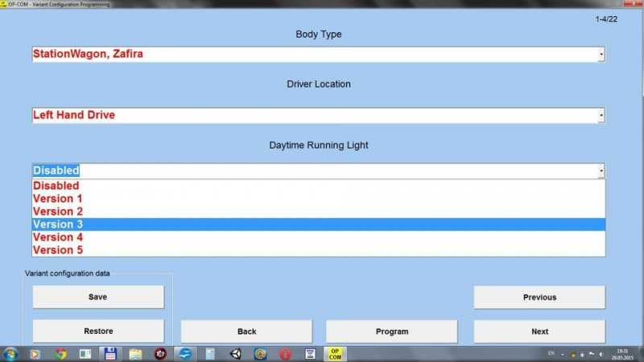This screenshot has height=362, width=644.
Task: Choose Version 2 option
Action: click(318, 212)
